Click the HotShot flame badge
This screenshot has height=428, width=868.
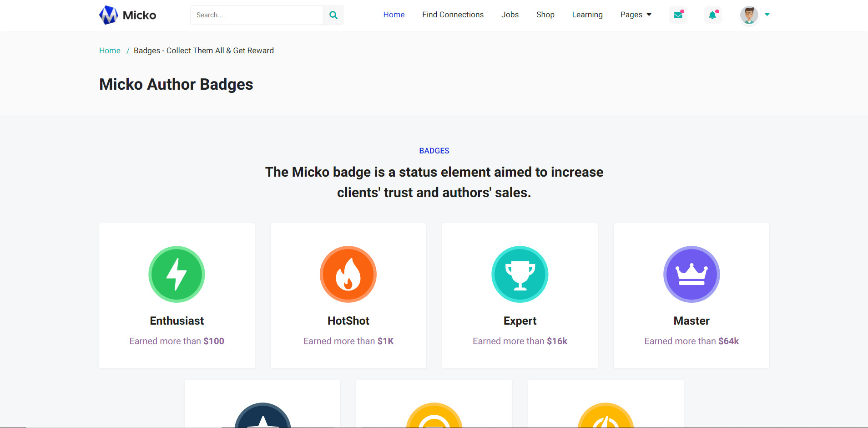pyautogui.click(x=348, y=274)
